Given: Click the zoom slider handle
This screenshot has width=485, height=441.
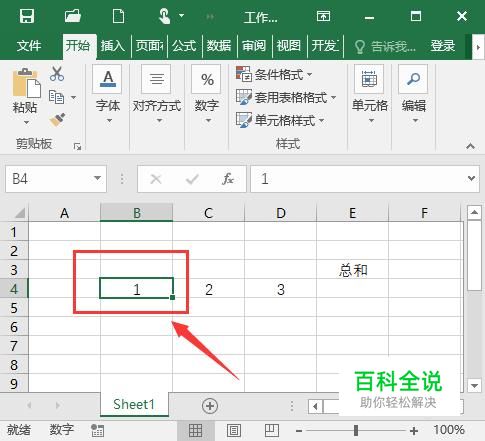Looking at the screenshot, I should coord(356,430).
